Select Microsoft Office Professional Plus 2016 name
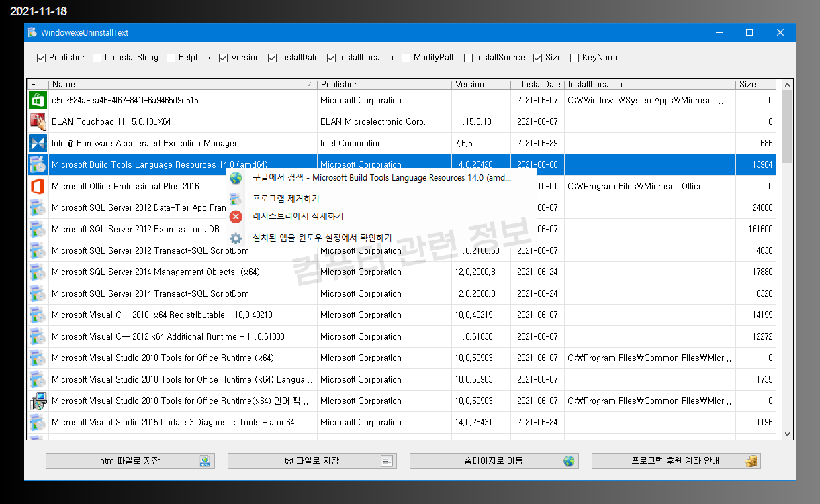Image resolution: width=820 pixels, height=504 pixels. click(126, 187)
